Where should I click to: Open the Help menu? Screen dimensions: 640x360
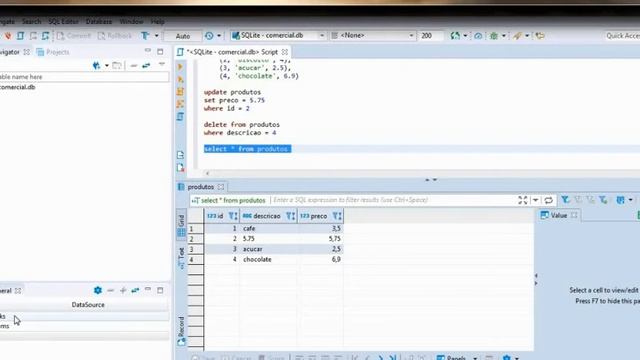(x=158, y=21)
